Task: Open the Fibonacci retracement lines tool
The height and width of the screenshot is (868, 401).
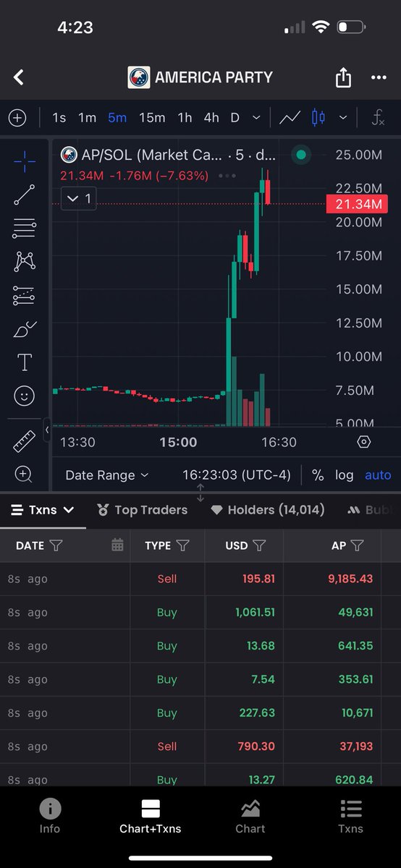Action: (x=25, y=229)
